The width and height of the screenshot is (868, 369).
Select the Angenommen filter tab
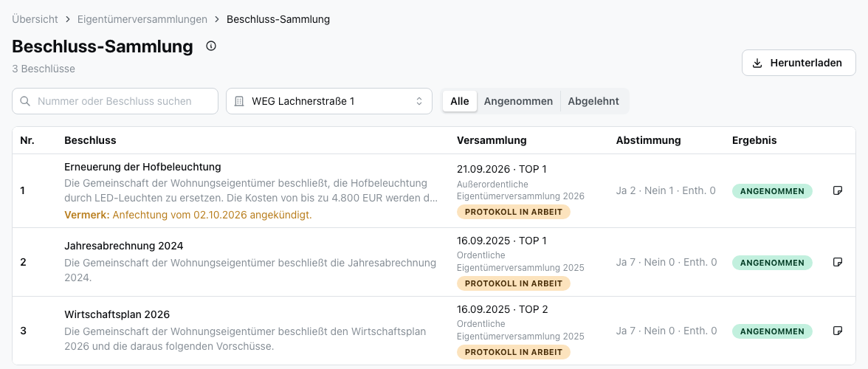(x=518, y=101)
